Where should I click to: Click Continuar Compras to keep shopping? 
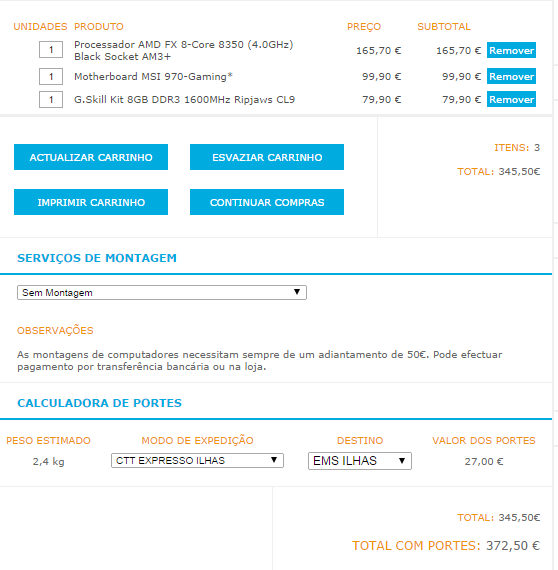(x=267, y=202)
